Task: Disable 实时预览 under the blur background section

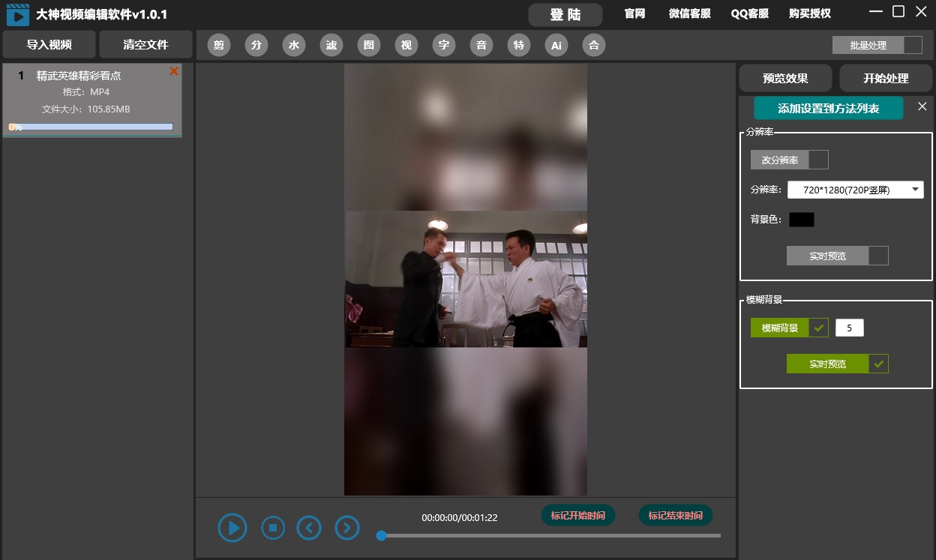Action: point(838,364)
